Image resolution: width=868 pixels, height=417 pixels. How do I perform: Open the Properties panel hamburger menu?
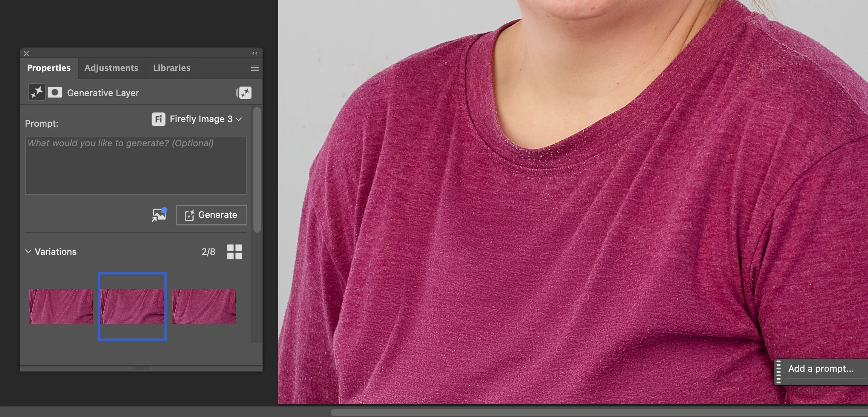click(x=255, y=68)
